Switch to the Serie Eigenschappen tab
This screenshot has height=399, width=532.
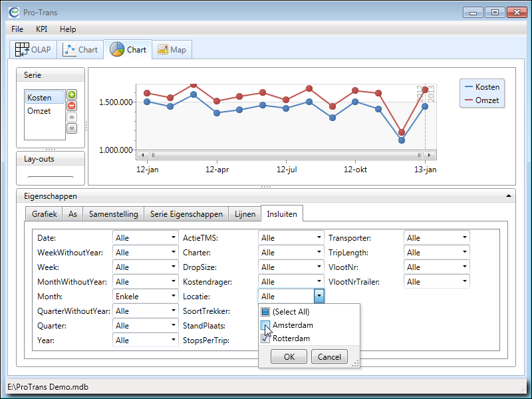click(x=186, y=214)
